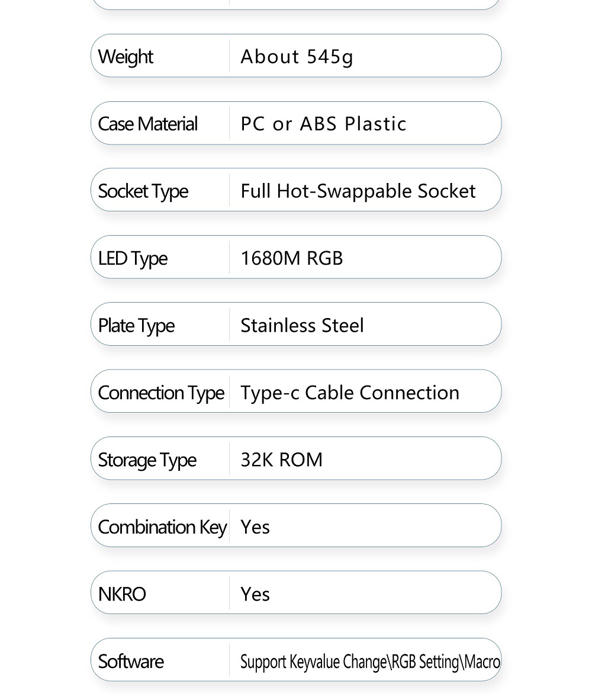Click the Plate Type label
The image size is (592, 700).
coord(136,325)
